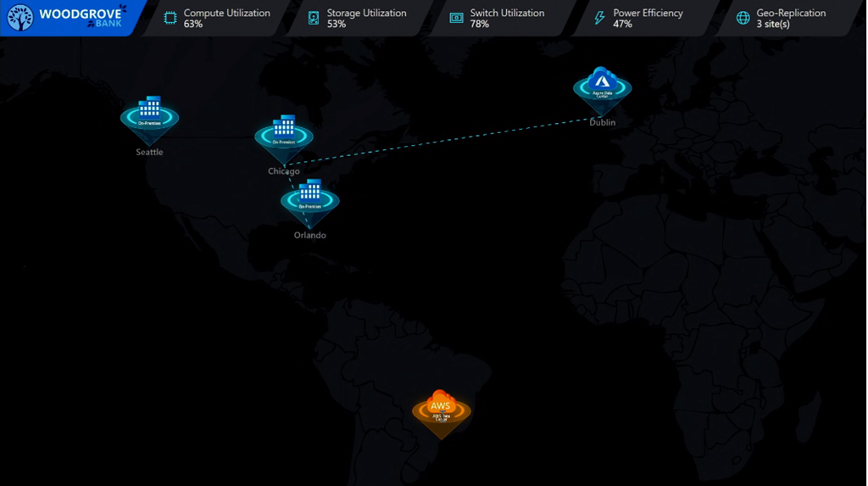This screenshot has height=486, width=868.
Task: Open the Geo-Replication 3 site(s) tab
Action: point(788,19)
